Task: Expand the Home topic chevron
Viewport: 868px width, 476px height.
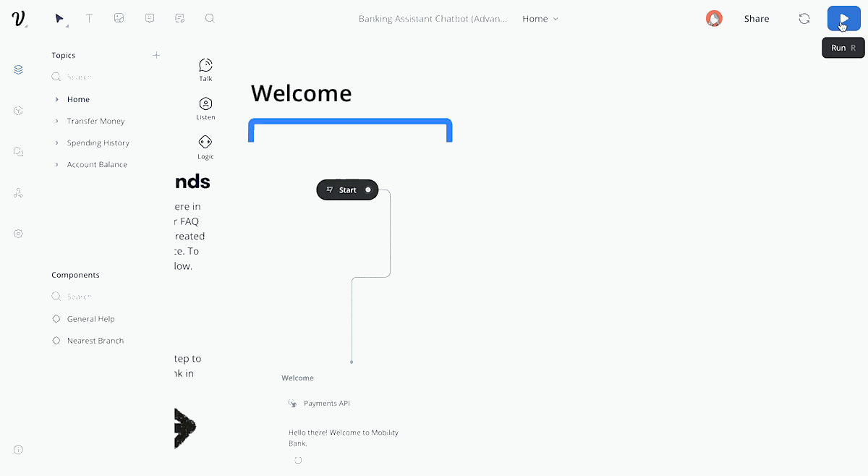Action: tap(56, 99)
